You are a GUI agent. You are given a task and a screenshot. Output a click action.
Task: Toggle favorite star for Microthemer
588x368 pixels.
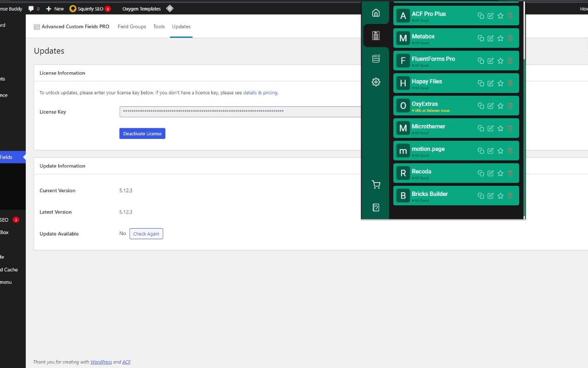tap(500, 128)
